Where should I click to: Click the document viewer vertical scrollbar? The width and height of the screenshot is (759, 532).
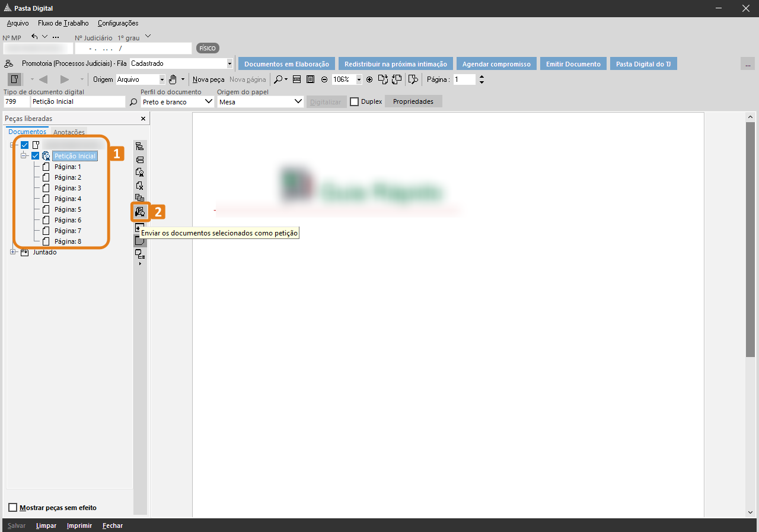coord(750,237)
